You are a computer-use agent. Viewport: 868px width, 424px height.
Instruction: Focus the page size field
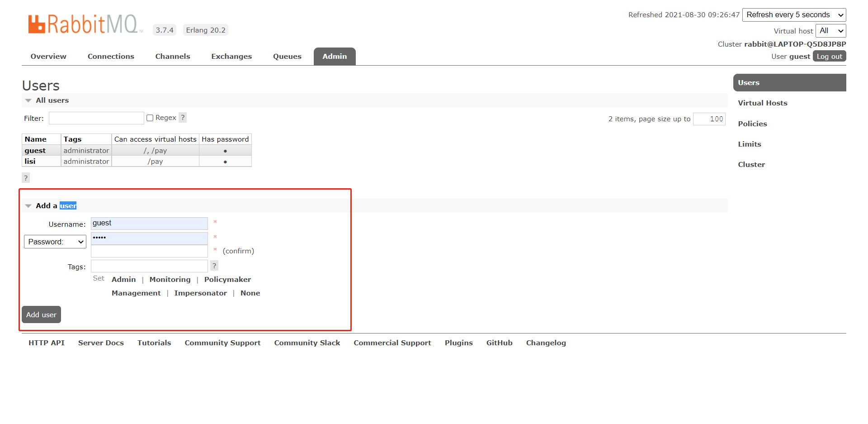pos(709,119)
